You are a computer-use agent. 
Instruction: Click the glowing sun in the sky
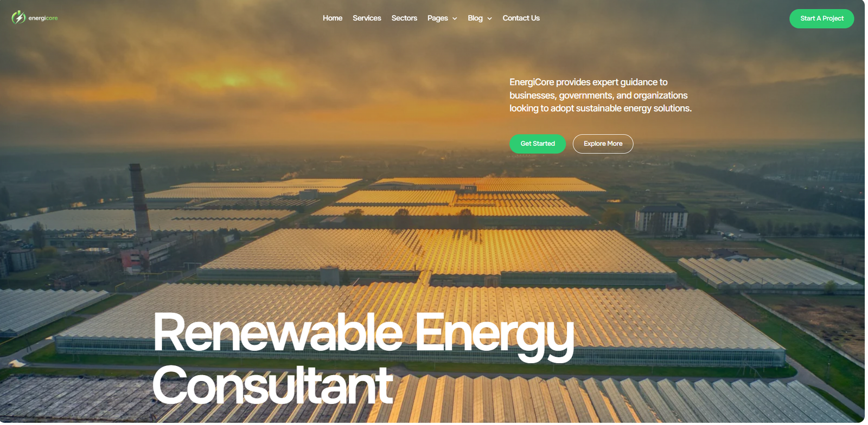tap(233, 80)
